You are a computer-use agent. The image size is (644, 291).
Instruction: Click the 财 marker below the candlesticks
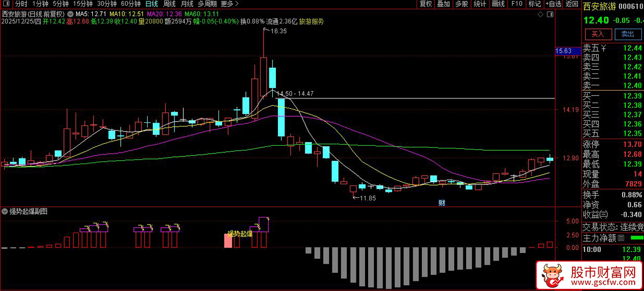coord(442,203)
